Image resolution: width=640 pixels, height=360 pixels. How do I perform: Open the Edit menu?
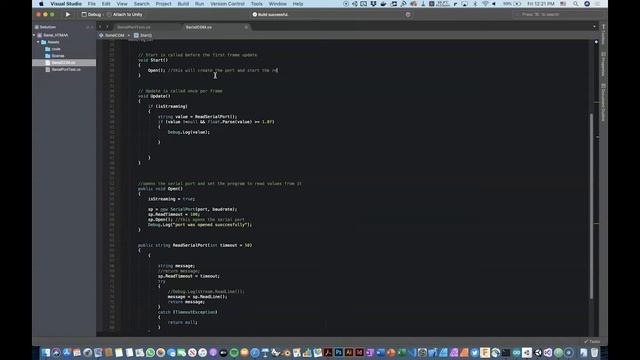click(106, 4)
